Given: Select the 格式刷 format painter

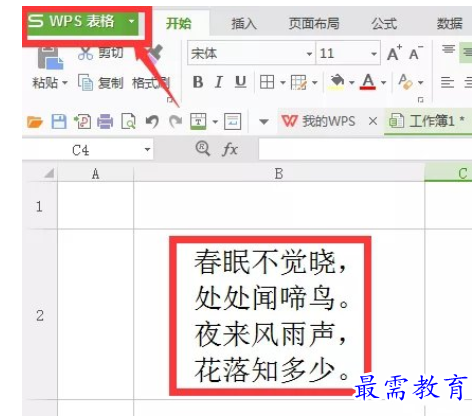Looking at the screenshot, I should tap(151, 83).
